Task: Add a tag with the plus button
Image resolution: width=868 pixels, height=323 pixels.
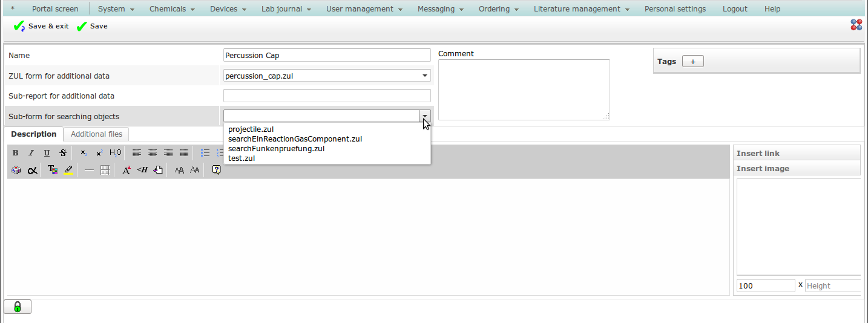Action: [692, 61]
